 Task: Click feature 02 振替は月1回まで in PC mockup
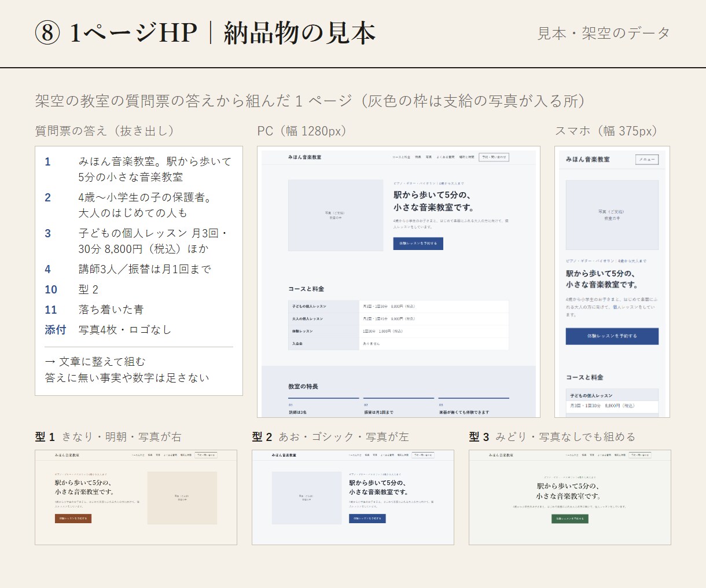pyautogui.click(x=399, y=407)
